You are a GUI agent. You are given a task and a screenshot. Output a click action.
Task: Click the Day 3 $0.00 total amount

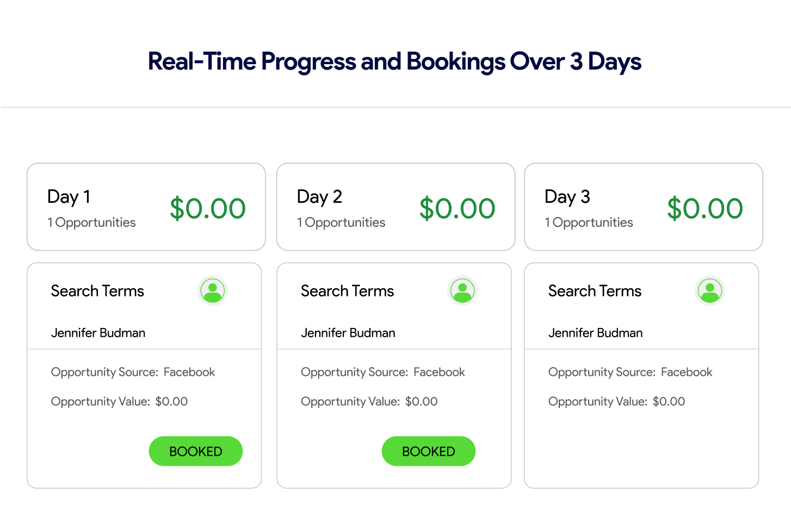pos(705,208)
